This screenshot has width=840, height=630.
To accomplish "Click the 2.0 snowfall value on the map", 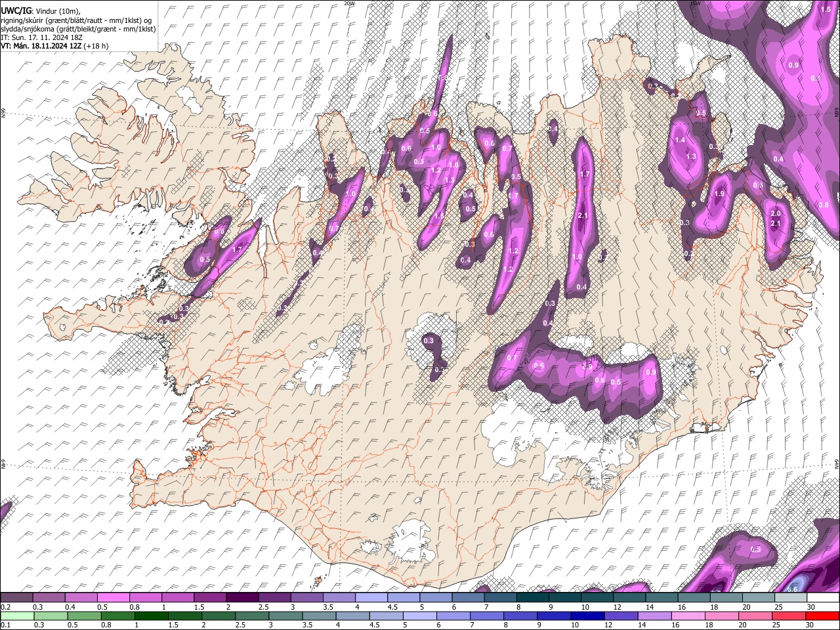I will (775, 214).
